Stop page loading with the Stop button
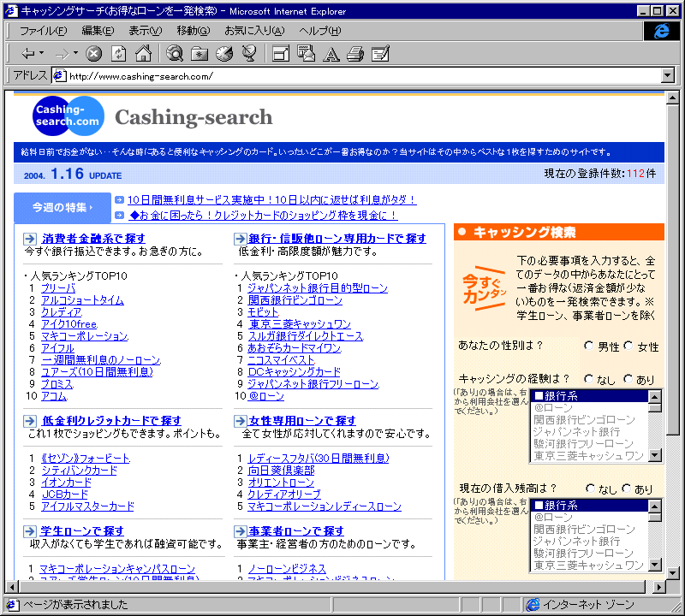Screen dimensions: 685x616 pyautogui.click(x=93, y=54)
